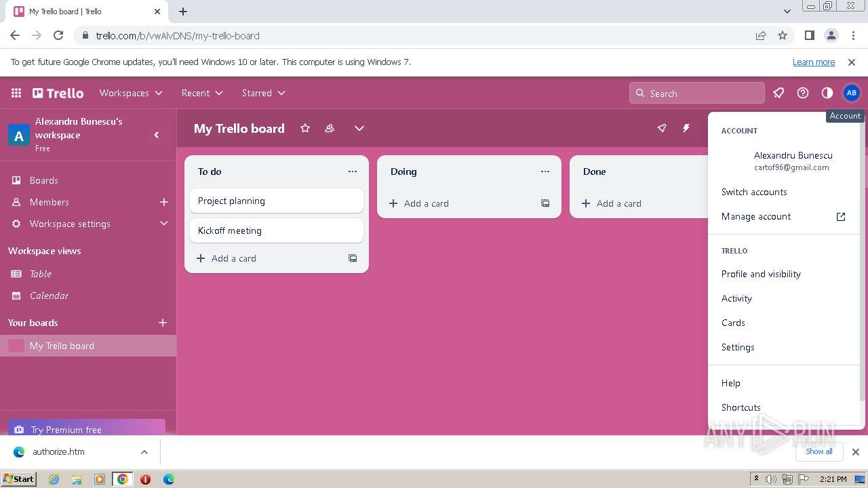Screen dimensions: 868x488
Task: Click the Learn more link
Action: (x=814, y=62)
